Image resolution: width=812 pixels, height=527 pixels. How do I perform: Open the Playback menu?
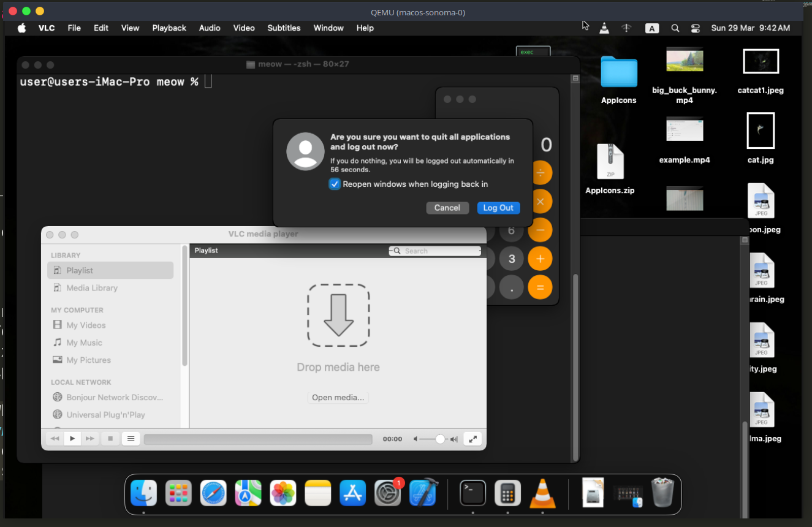pyautogui.click(x=169, y=28)
